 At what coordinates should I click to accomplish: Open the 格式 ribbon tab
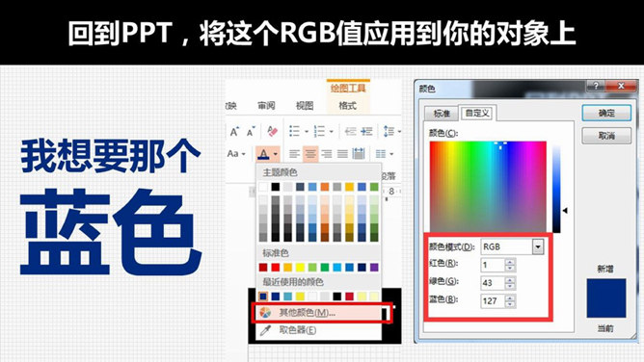(x=347, y=106)
